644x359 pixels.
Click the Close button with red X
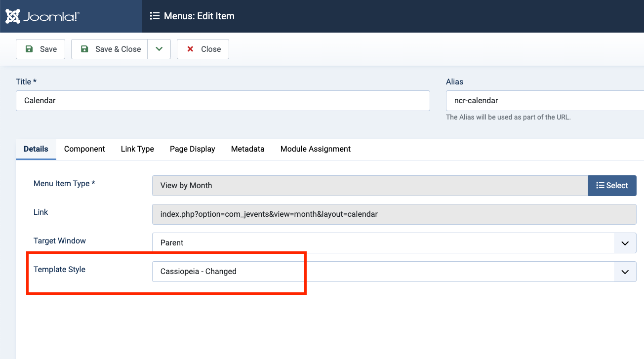tap(203, 49)
